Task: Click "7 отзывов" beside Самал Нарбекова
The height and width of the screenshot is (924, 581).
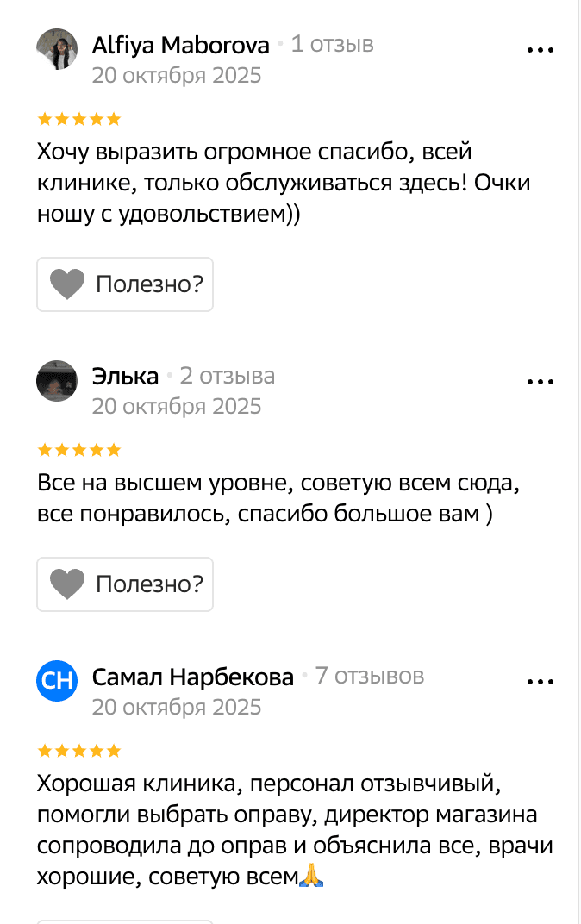Action: 369,677
